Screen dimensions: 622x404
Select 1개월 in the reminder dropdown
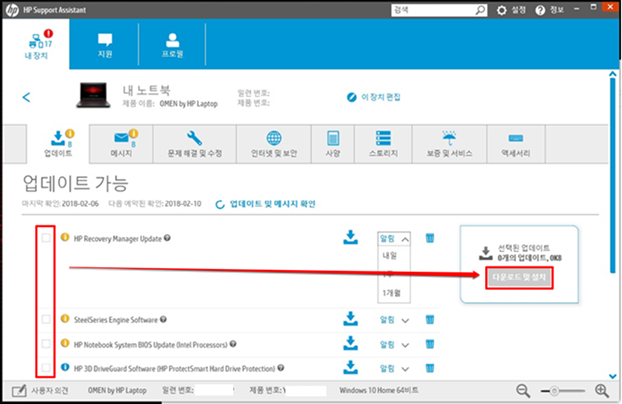392,293
